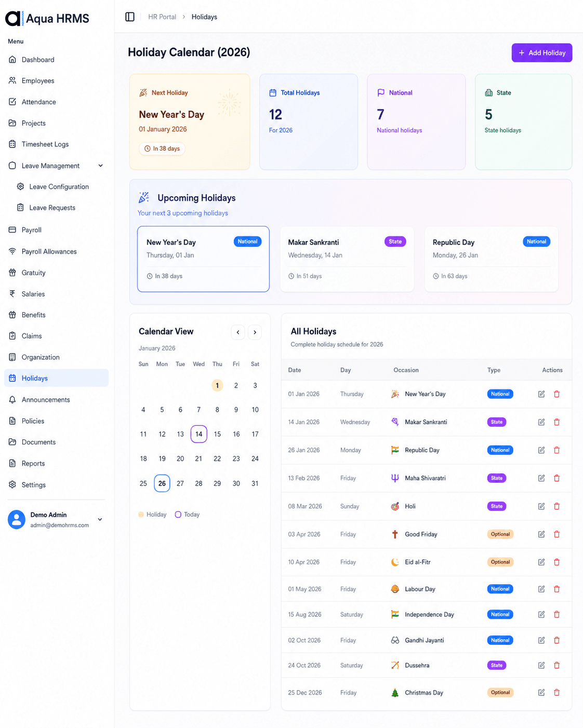Edit the Independence Day holiday entry

pos(541,614)
